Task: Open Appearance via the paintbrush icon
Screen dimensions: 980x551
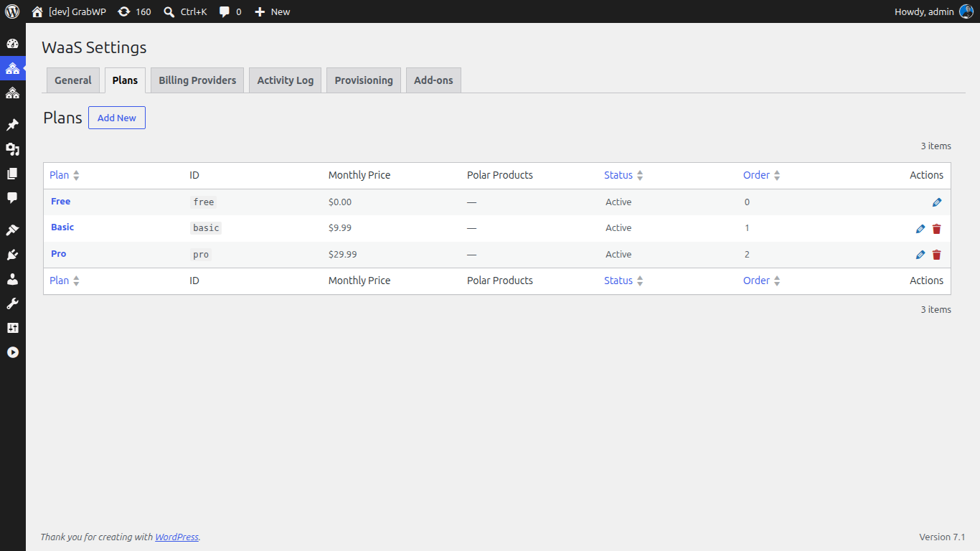Action: click(12, 230)
